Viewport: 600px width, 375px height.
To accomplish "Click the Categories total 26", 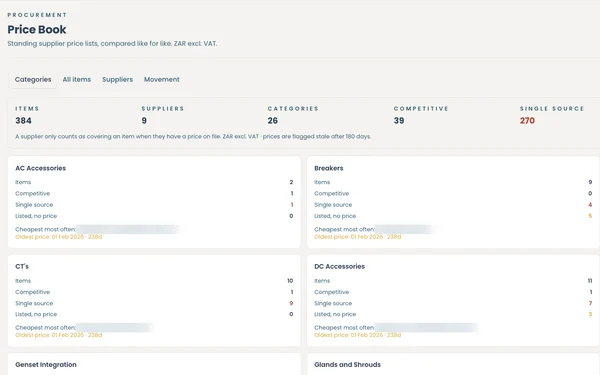I will pyautogui.click(x=272, y=121).
